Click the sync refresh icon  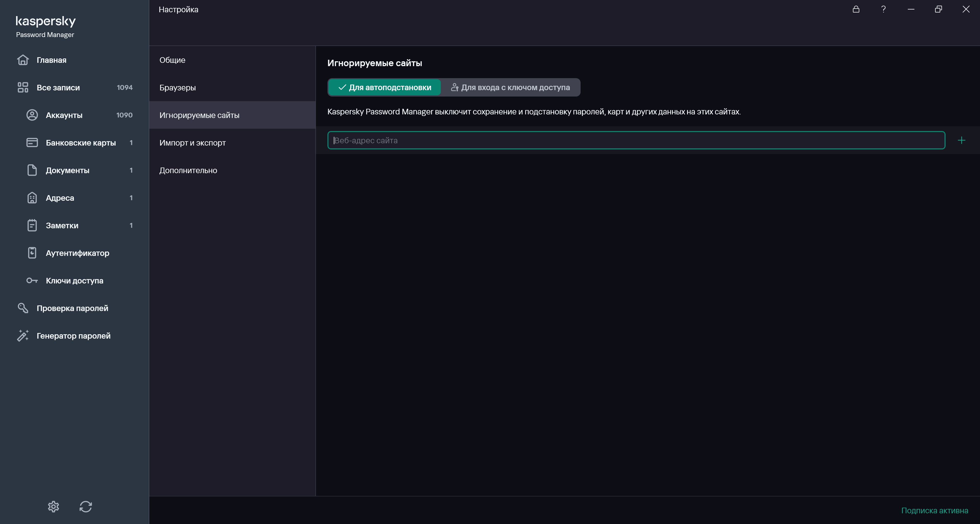pyautogui.click(x=85, y=506)
